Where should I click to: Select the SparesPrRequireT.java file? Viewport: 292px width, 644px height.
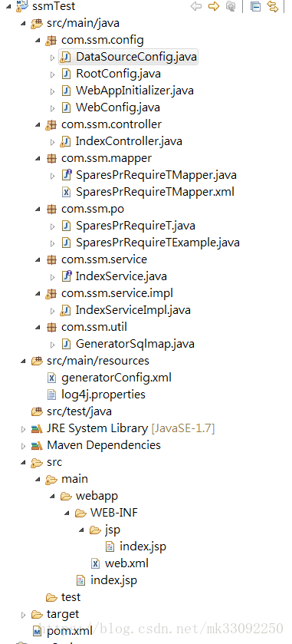[x=136, y=226]
